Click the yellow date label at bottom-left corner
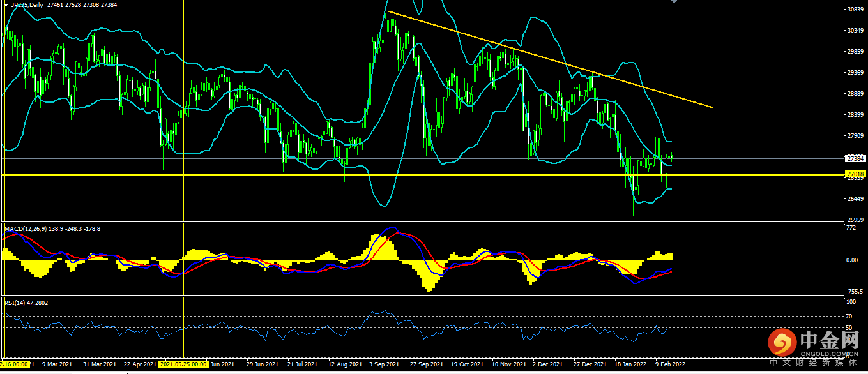868x374 pixels. tap(15, 364)
